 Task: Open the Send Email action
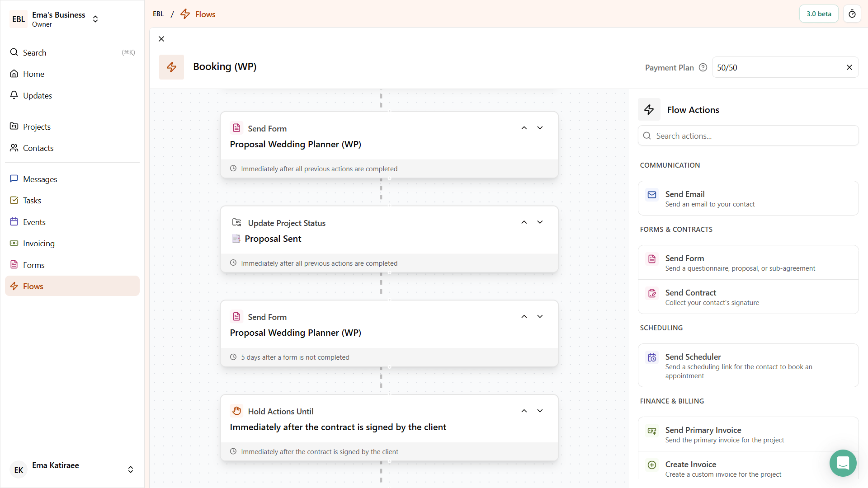click(748, 198)
